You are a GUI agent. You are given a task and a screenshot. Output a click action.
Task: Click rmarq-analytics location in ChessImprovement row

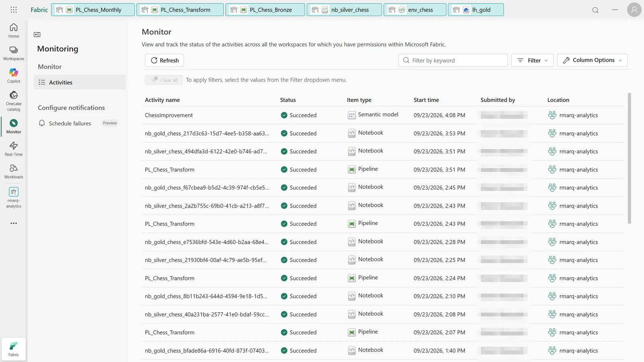pos(578,115)
